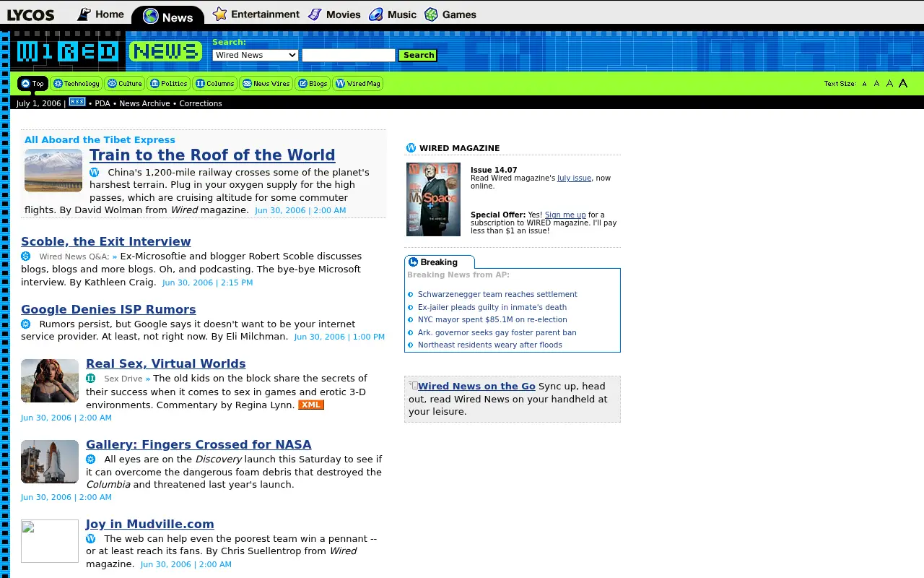Screen dimensions: 924x578
Task: Open the Politics section
Action: [169, 84]
